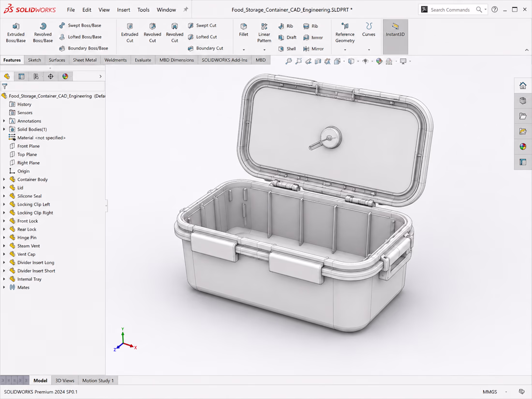This screenshot has width=532, height=399.
Task: Choose Swept Boss/Base
Action: pyautogui.click(x=80, y=26)
